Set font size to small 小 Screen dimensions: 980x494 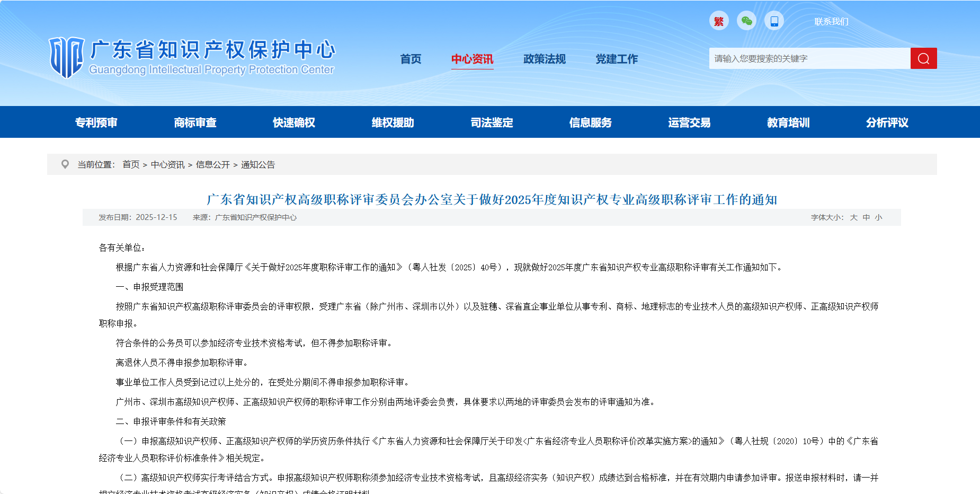pyautogui.click(x=878, y=217)
